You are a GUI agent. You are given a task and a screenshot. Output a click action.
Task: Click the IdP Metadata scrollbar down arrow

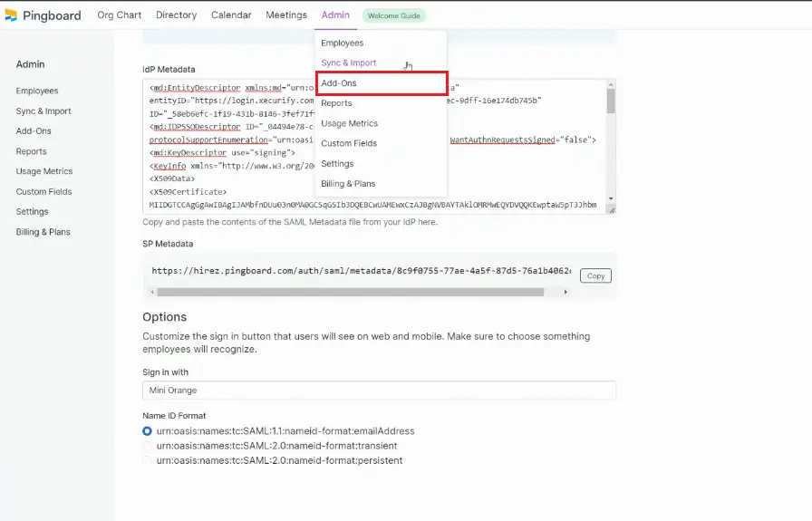[x=611, y=198]
